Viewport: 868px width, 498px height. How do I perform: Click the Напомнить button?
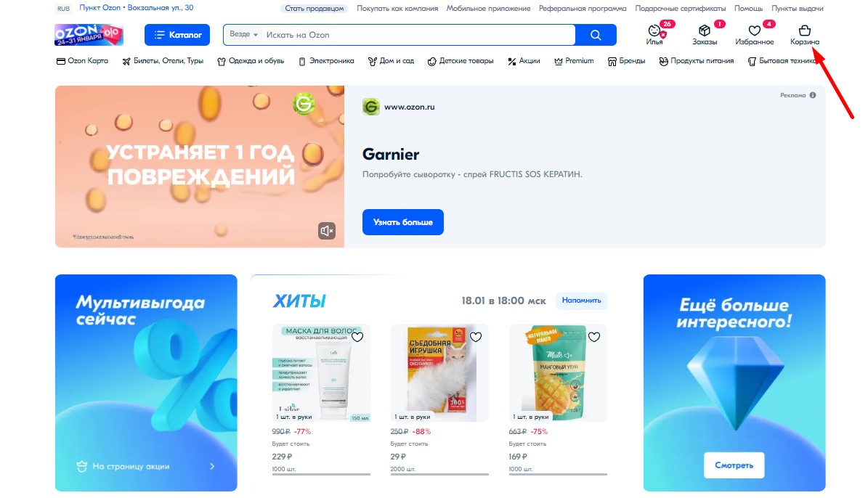point(581,301)
